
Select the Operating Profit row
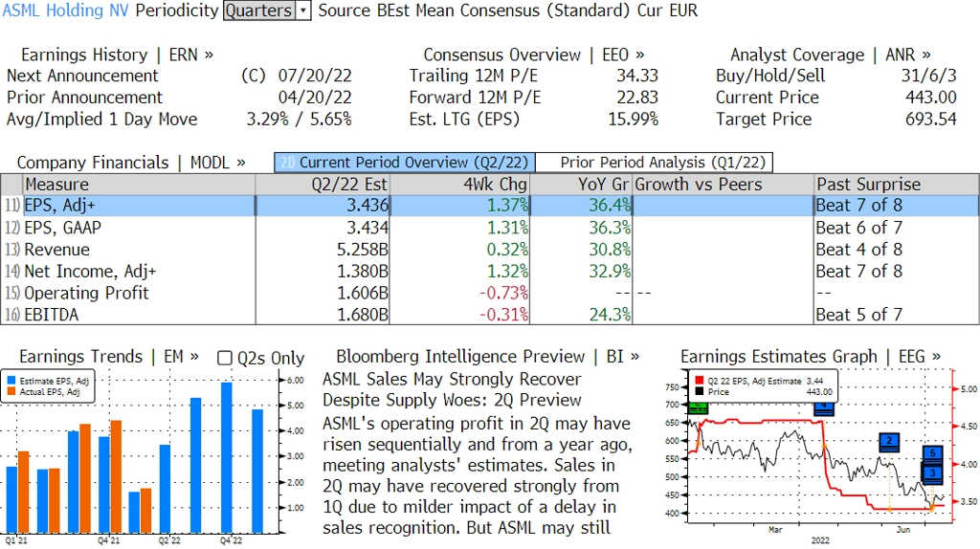pos(490,293)
